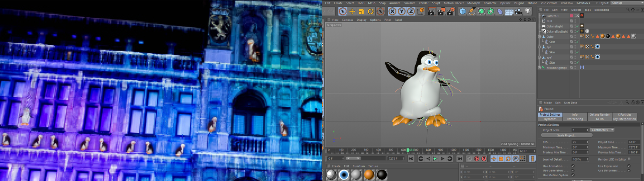The image size is (644, 181).
Task: Click the Scale Project button
Action: [567, 135]
